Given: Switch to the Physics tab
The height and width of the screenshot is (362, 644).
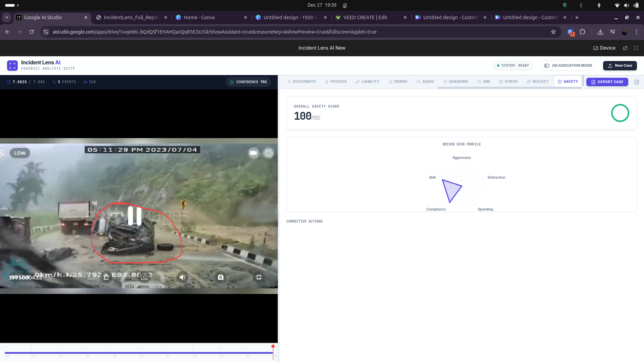Looking at the screenshot, I should 335,82.
